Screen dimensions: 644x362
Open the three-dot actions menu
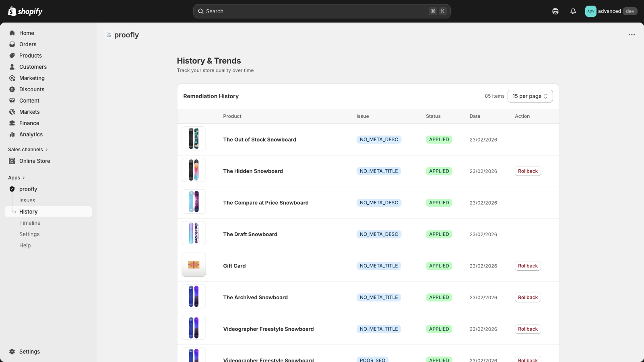[631, 35]
